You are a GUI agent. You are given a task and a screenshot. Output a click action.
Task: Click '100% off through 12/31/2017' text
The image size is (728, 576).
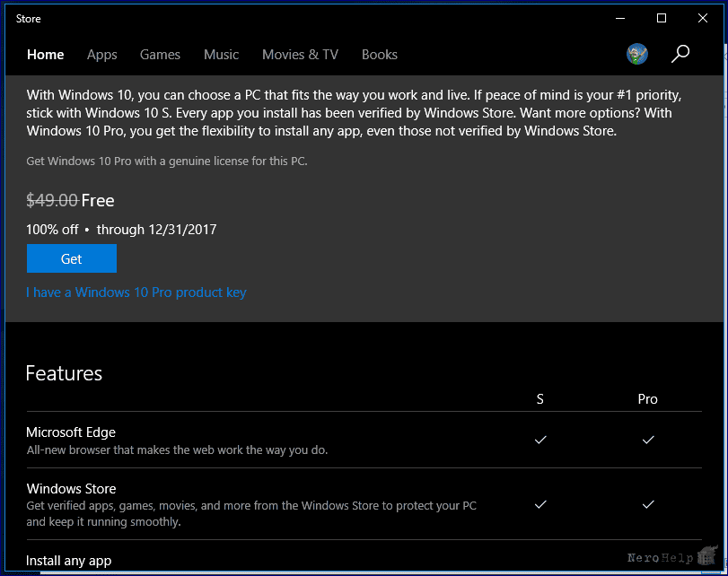[x=121, y=230]
